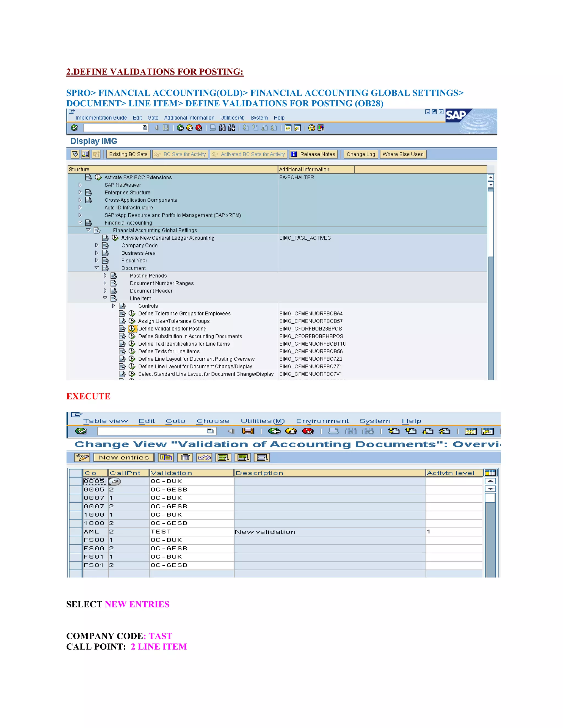563x728 pixels.
Task: Click the Delete trash can icon in Change View
Action: coord(186,457)
